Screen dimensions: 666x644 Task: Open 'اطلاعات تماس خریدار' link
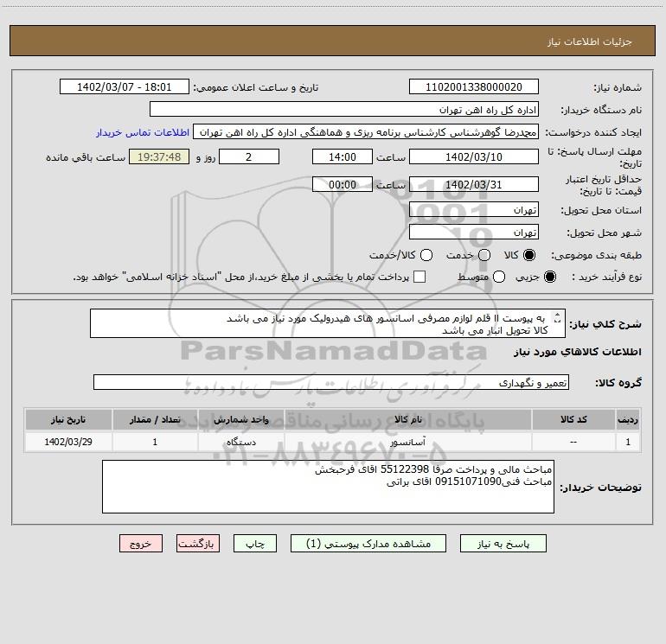coord(143,132)
